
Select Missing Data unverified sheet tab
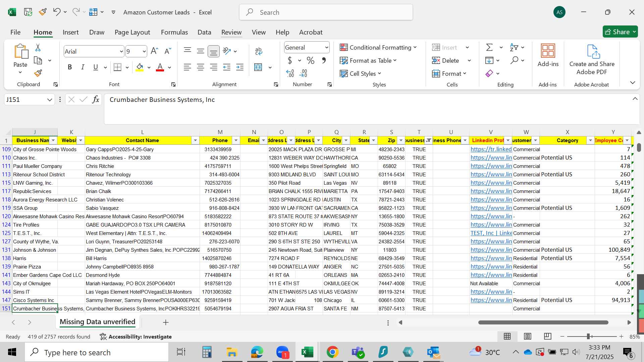[x=97, y=322]
